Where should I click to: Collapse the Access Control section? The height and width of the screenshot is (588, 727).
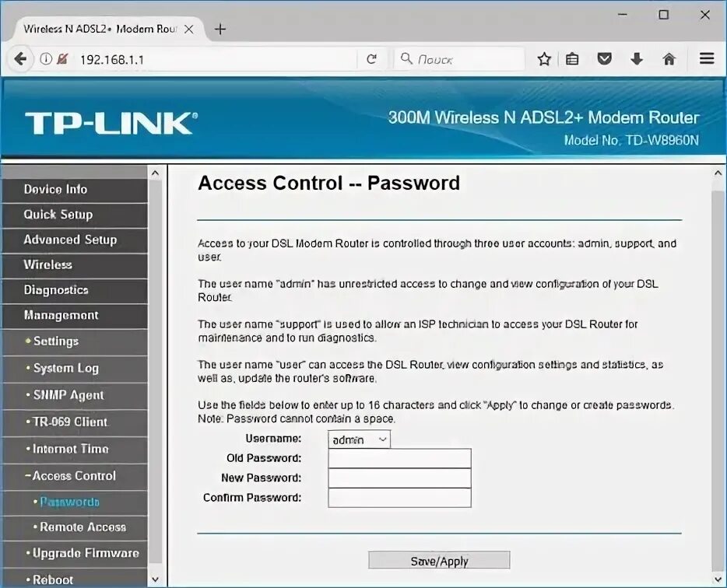point(75,476)
